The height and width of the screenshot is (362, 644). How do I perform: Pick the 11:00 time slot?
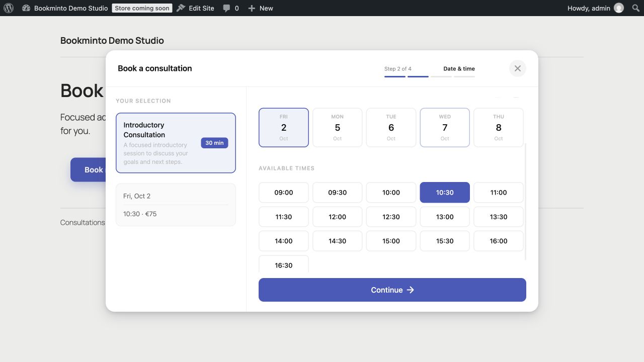point(499,193)
